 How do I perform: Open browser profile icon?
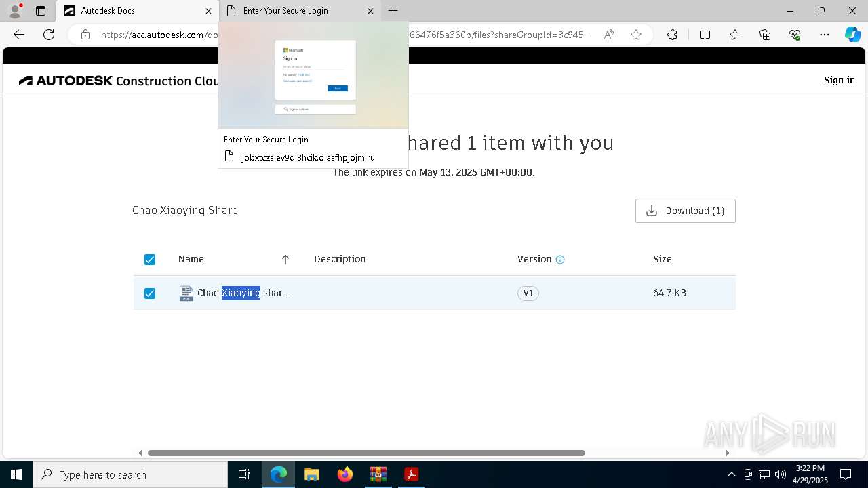point(14,11)
